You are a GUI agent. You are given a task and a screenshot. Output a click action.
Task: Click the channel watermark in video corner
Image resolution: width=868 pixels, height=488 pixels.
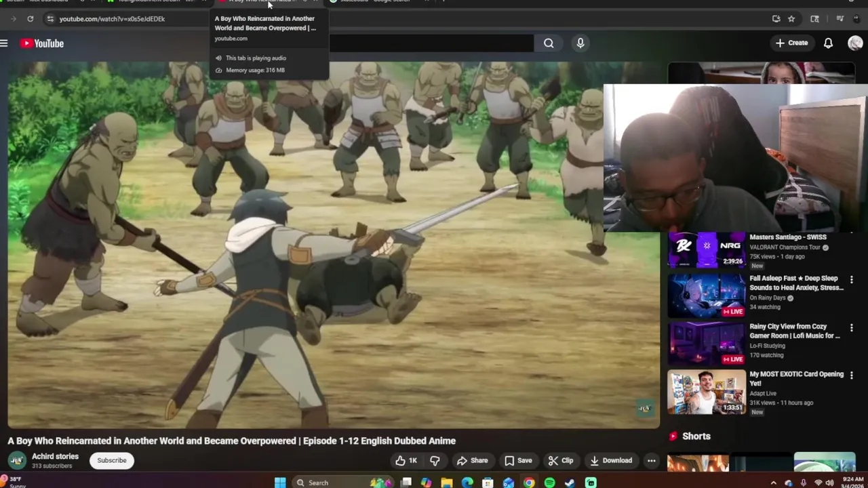pos(644,408)
